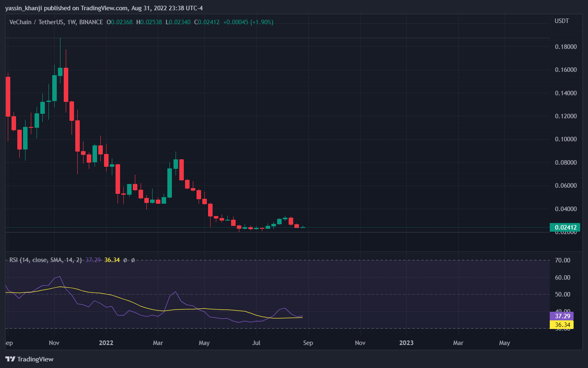This screenshot has height=368, width=588.
Task: Click the purple 37.29 RSI axis tag
Action: (x=562, y=316)
